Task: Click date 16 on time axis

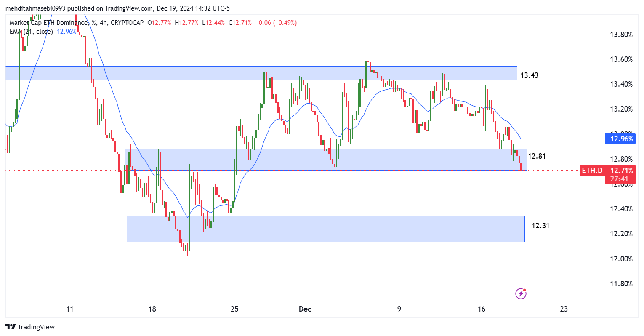Action: pos(482,309)
